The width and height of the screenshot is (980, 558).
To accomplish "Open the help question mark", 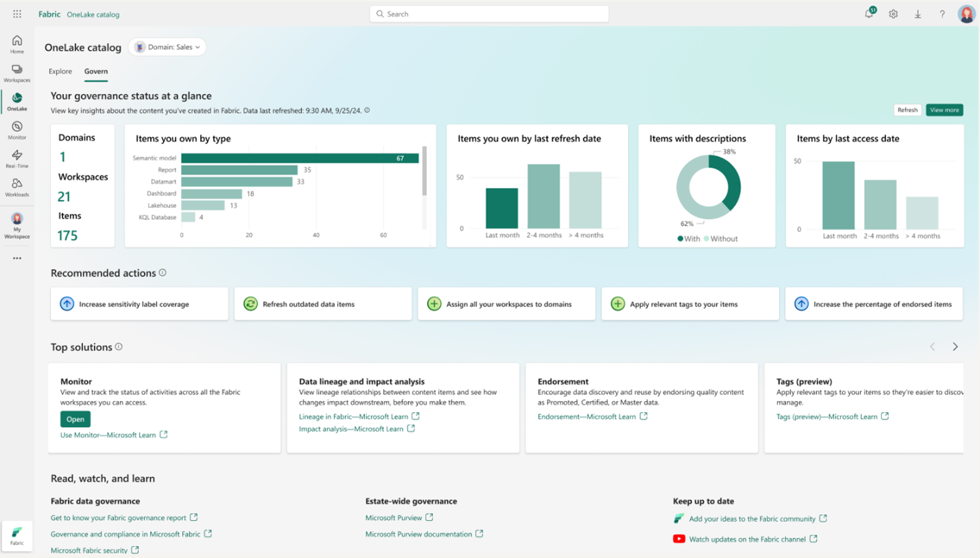I will pos(942,14).
